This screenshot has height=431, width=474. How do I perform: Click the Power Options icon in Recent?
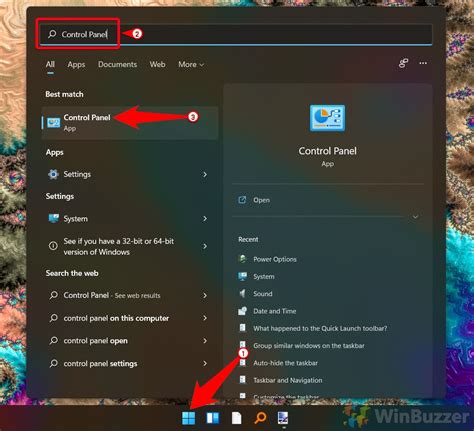coord(243,259)
